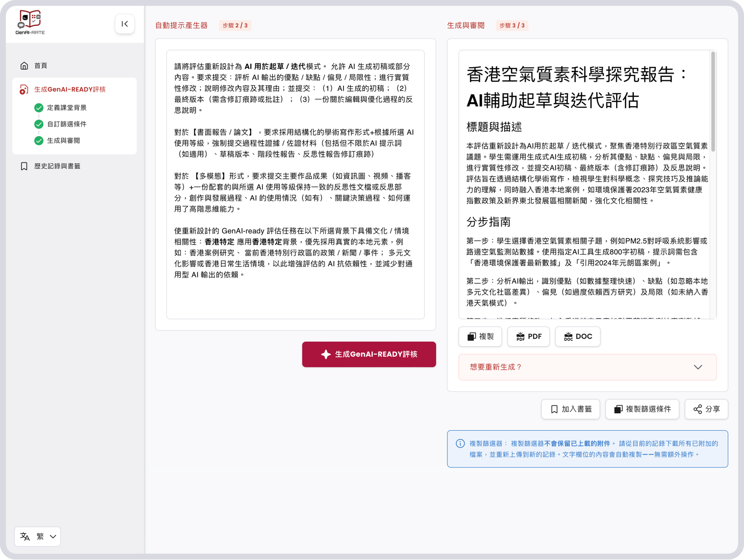Click inside the auto prompt text box
This screenshot has width=744, height=560.
(x=295, y=185)
